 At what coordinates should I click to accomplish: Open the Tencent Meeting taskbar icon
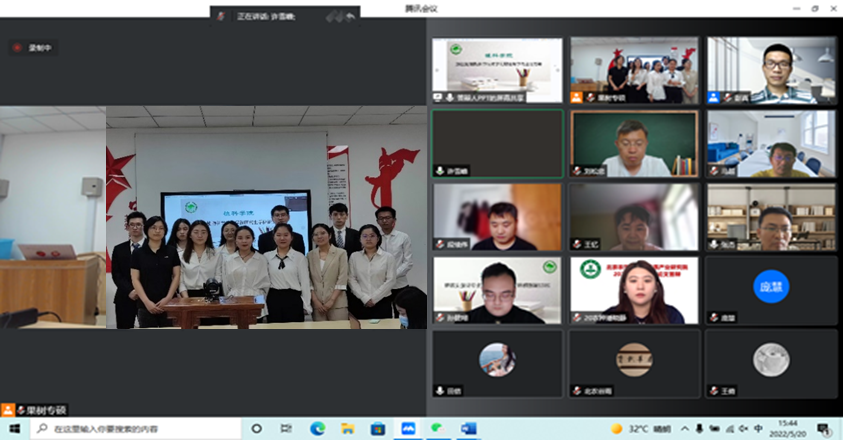tap(407, 428)
